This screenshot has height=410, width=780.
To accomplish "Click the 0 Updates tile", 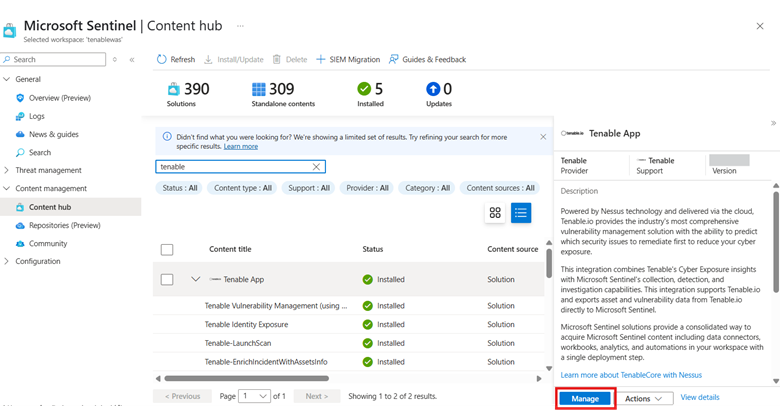I will pyautogui.click(x=439, y=95).
